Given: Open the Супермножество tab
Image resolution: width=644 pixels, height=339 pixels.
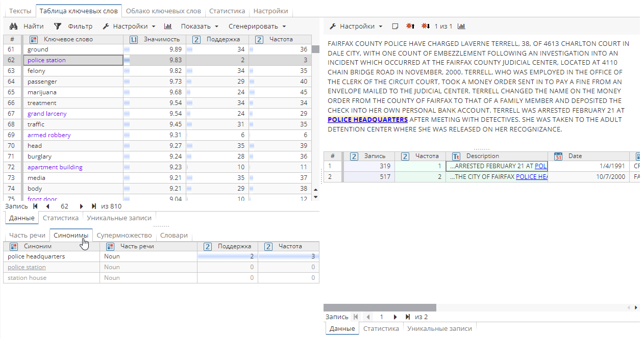Looking at the screenshot, I should pyautogui.click(x=125, y=235).
